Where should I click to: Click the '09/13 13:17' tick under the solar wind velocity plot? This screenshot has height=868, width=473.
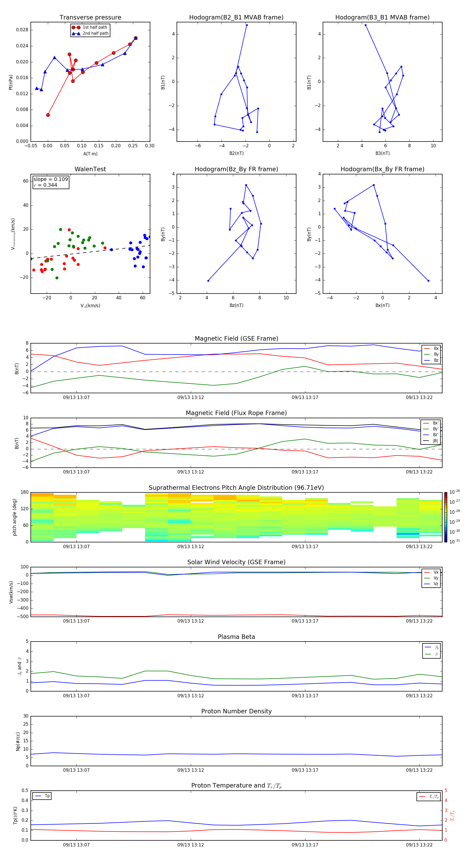(305, 621)
